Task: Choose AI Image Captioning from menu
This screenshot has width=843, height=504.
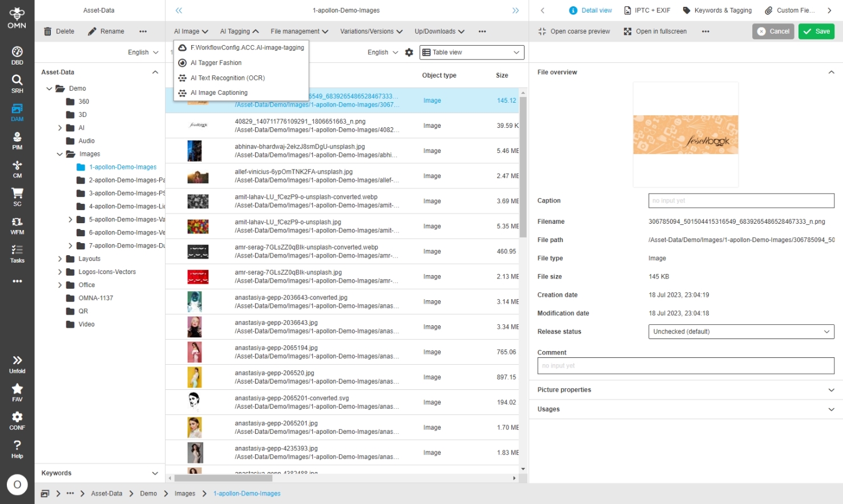Action: tap(219, 93)
